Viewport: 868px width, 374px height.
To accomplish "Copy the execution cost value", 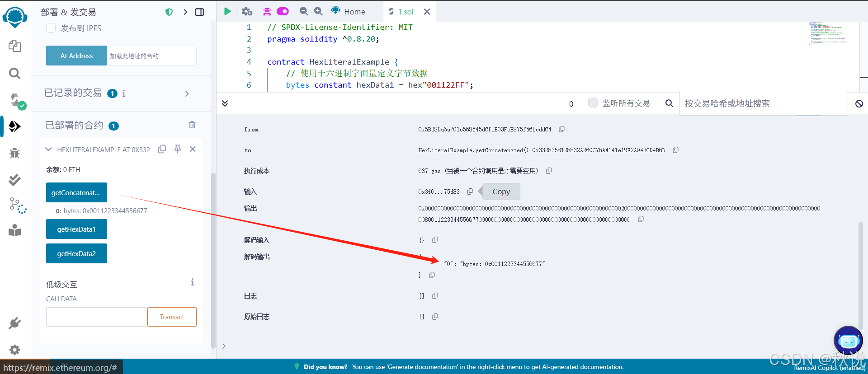I will click(x=549, y=171).
